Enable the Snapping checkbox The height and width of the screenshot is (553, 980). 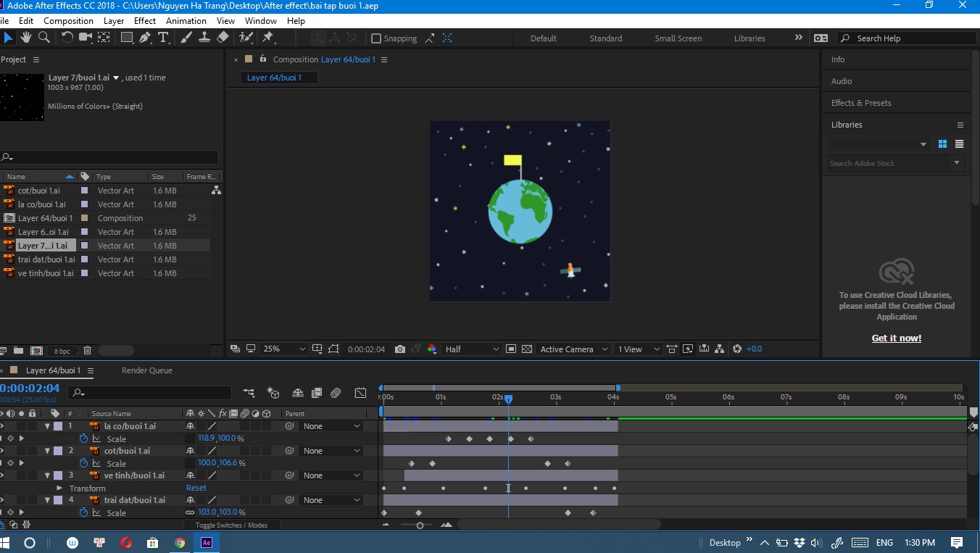point(375,38)
